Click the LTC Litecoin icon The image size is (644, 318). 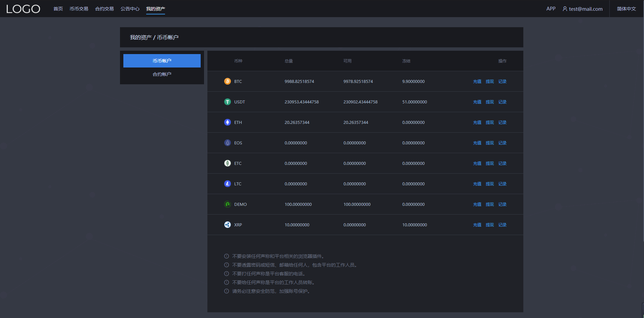pos(228,184)
